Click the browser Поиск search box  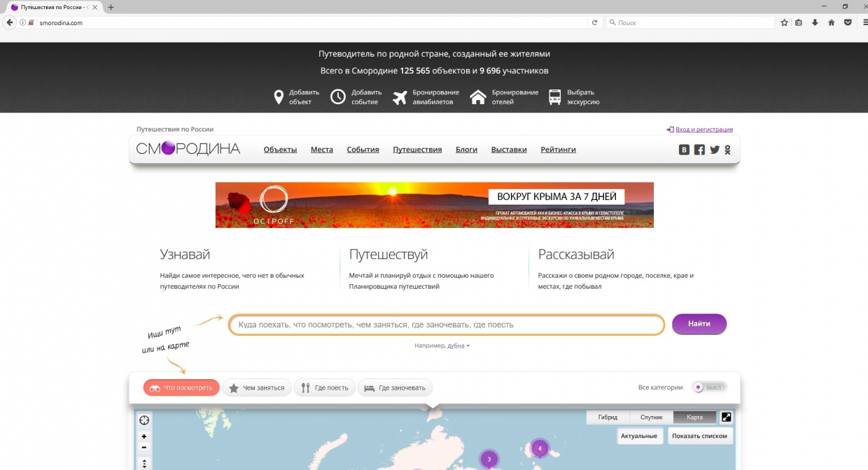pyautogui.click(x=691, y=22)
